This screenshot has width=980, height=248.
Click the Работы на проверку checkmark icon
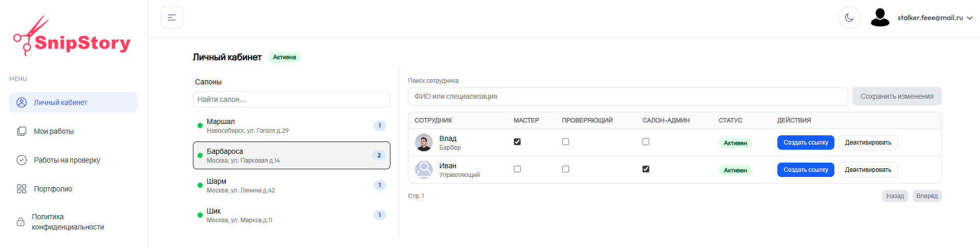(x=22, y=160)
